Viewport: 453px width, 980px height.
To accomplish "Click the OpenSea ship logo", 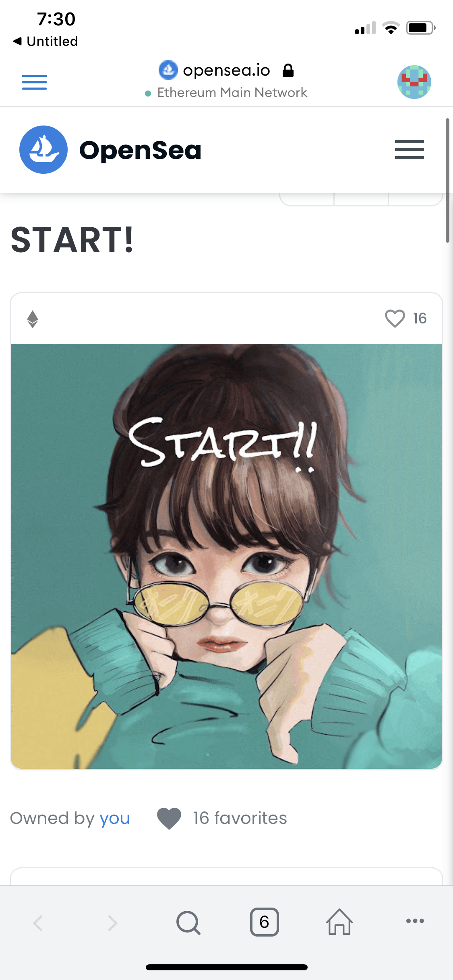I will tap(43, 150).
